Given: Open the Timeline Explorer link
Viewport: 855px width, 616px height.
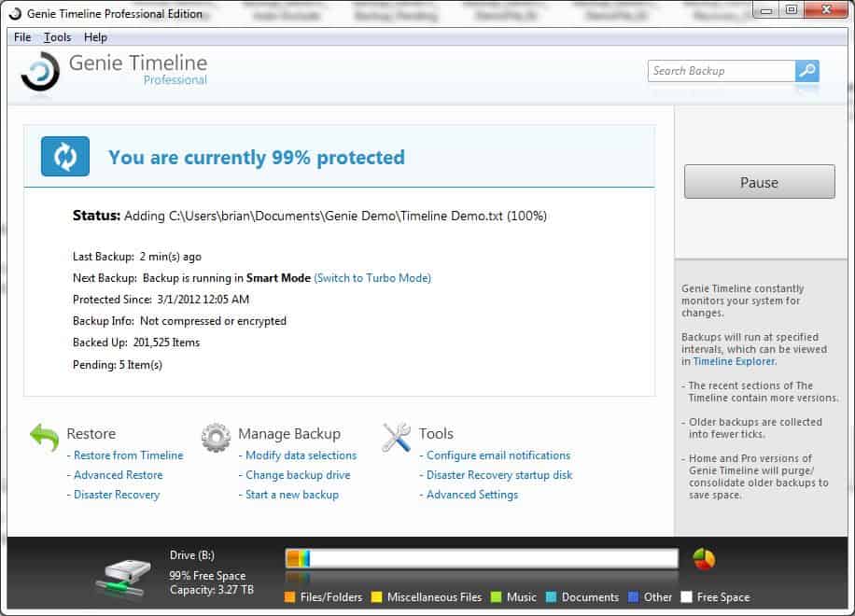Looking at the screenshot, I should point(734,361).
